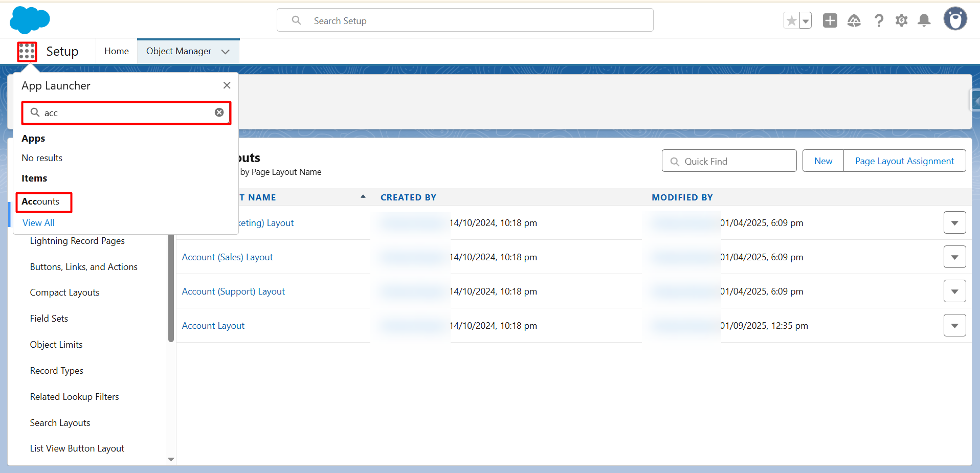
Task: Open the notifications bell
Action: (924, 20)
